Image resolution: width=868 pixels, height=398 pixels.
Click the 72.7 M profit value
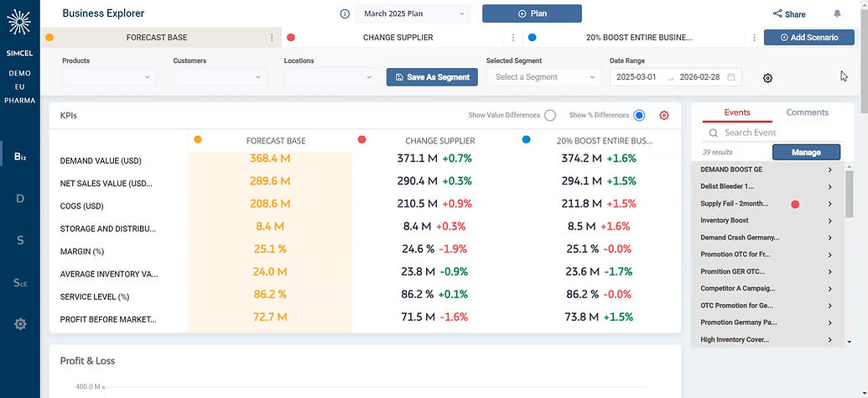(x=269, y=317)
